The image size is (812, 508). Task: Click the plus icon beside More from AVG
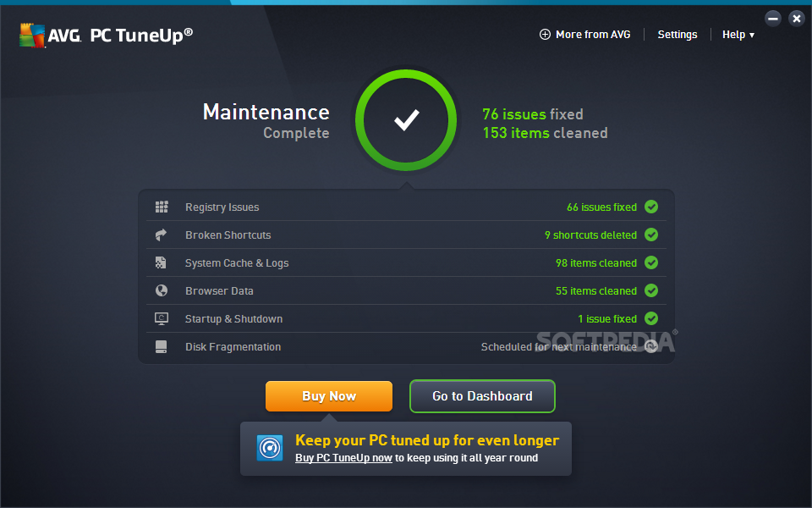(545, 34)
